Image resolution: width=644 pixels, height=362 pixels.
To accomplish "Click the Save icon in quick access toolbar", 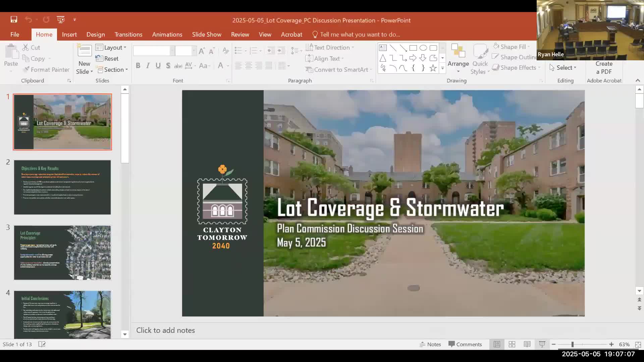I will pos(14,20).
